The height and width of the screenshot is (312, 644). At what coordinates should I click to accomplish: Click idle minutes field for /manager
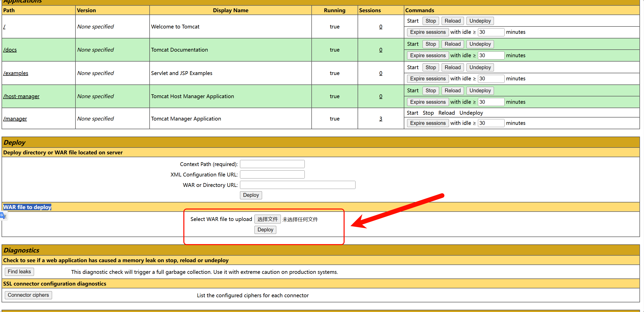491,123
